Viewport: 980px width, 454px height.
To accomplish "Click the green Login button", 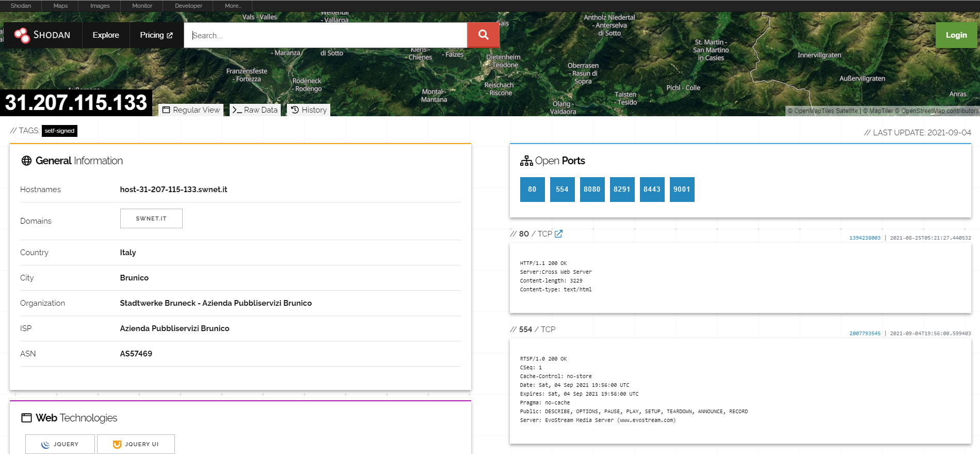I will [x=956, y=35].
